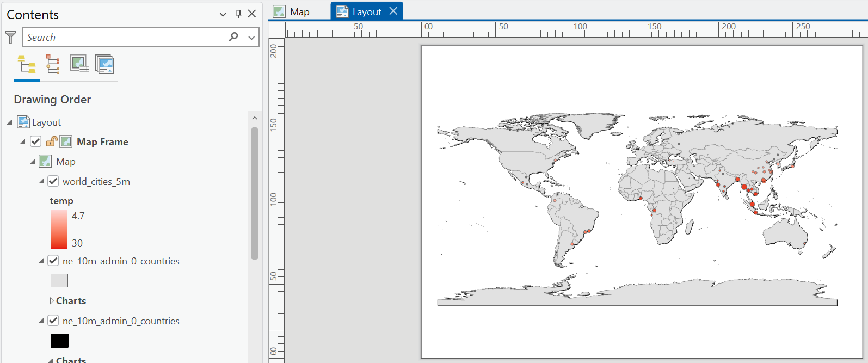
Task: Click the first Charts label
Action: 71,301
